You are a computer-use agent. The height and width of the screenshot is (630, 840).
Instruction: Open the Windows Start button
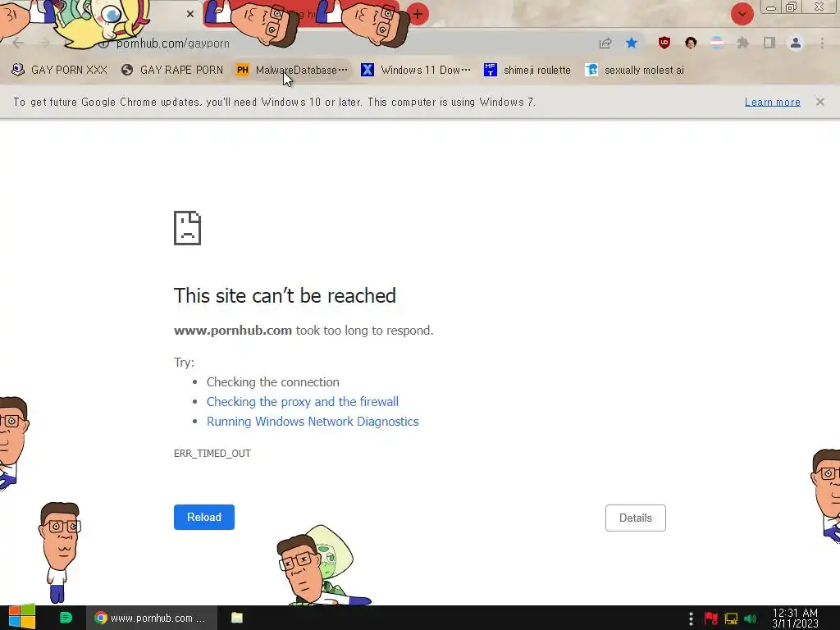[21, 618]
